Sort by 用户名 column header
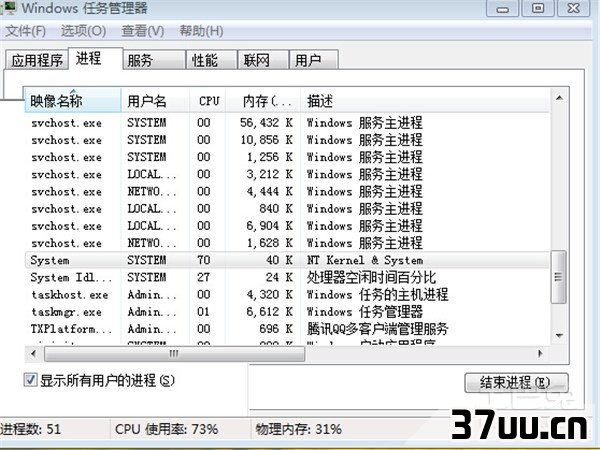 155,101
